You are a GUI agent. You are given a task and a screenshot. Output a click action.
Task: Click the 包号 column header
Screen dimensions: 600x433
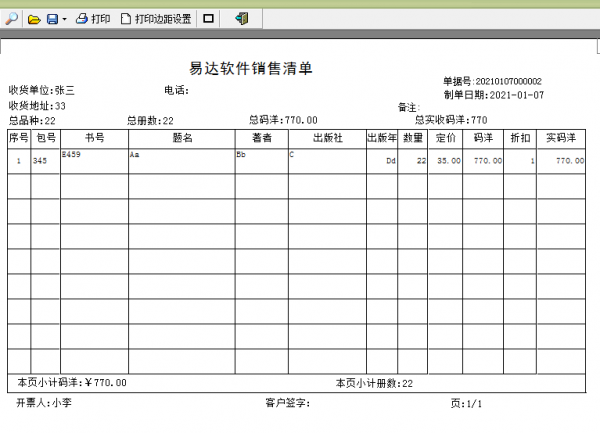coord(46,138)
